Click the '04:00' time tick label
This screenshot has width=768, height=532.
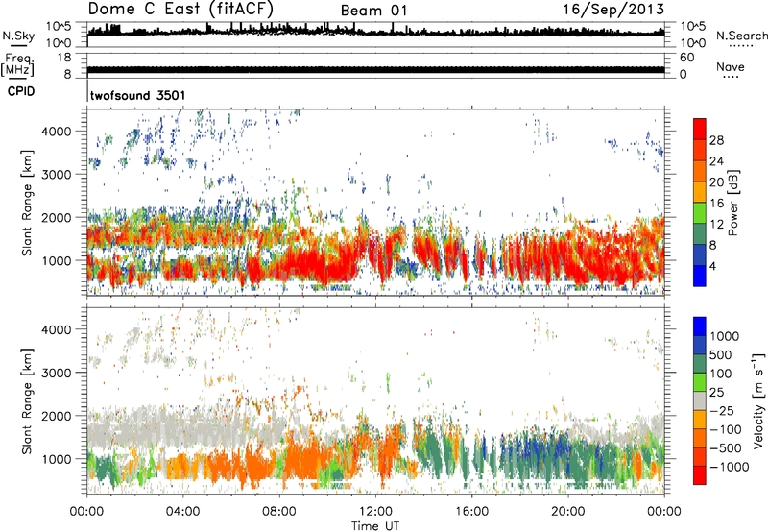click(x=183, y=512)
